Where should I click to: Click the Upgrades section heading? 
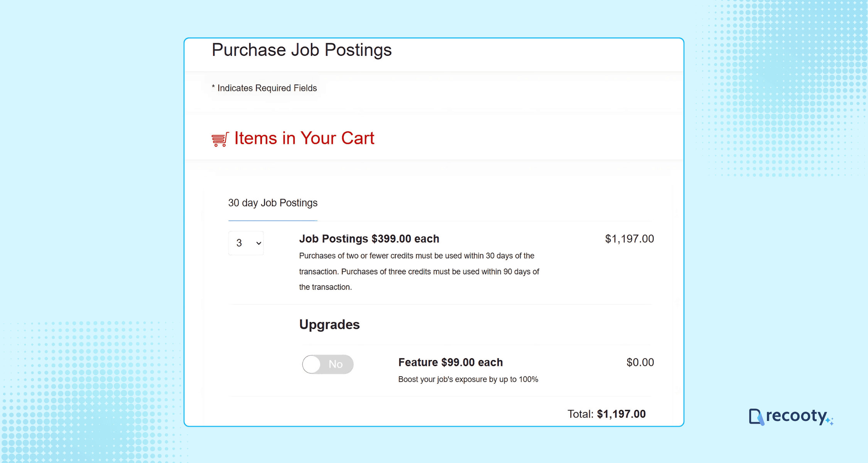click(x=329, y=324)
